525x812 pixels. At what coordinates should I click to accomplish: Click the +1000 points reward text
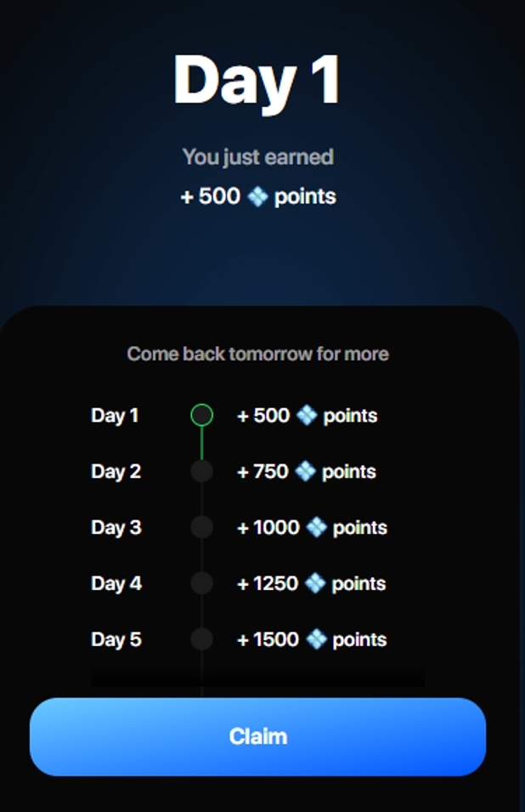[312, 528]
